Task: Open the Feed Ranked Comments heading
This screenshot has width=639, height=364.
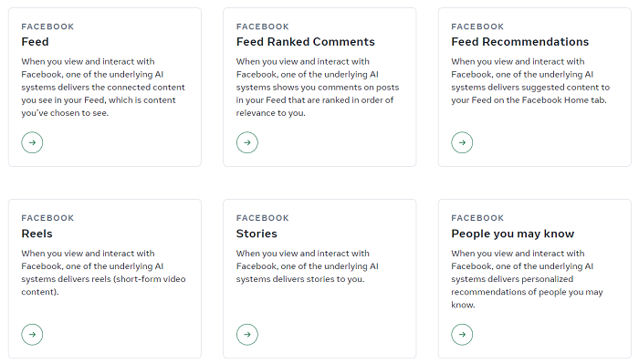Action: coord(305,42)
